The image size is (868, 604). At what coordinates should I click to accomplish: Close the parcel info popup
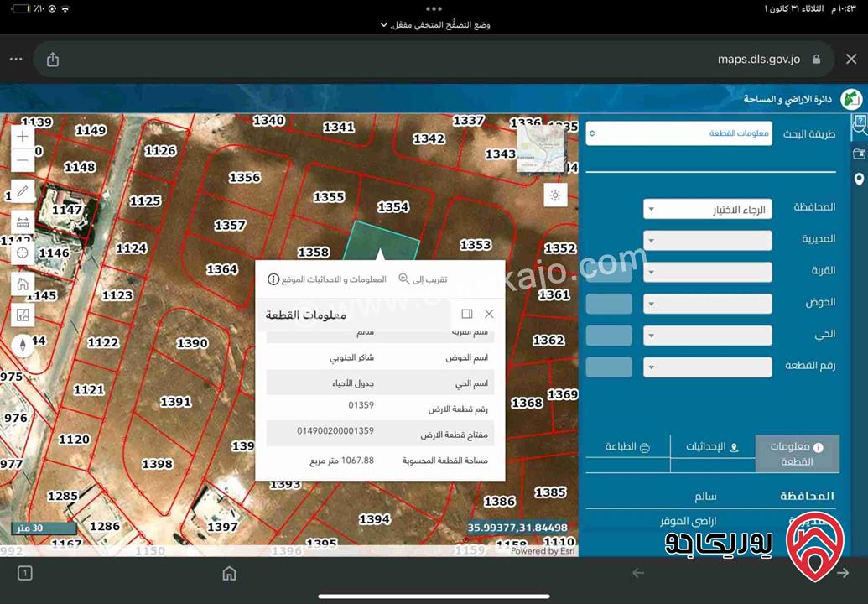(x=489, y=314)
